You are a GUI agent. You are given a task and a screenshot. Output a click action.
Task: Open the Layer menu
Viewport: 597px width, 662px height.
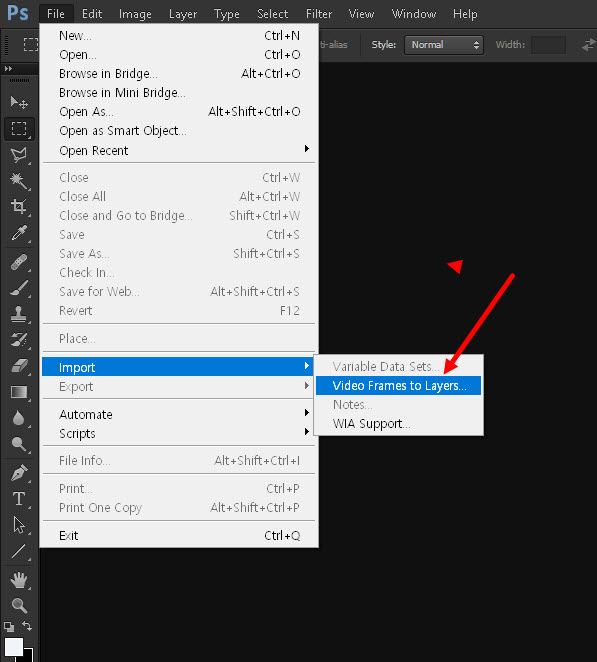[183, 14]
